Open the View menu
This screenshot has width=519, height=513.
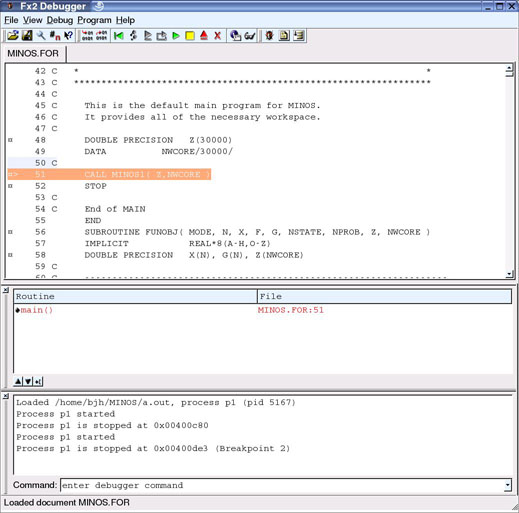click(33, 20)
